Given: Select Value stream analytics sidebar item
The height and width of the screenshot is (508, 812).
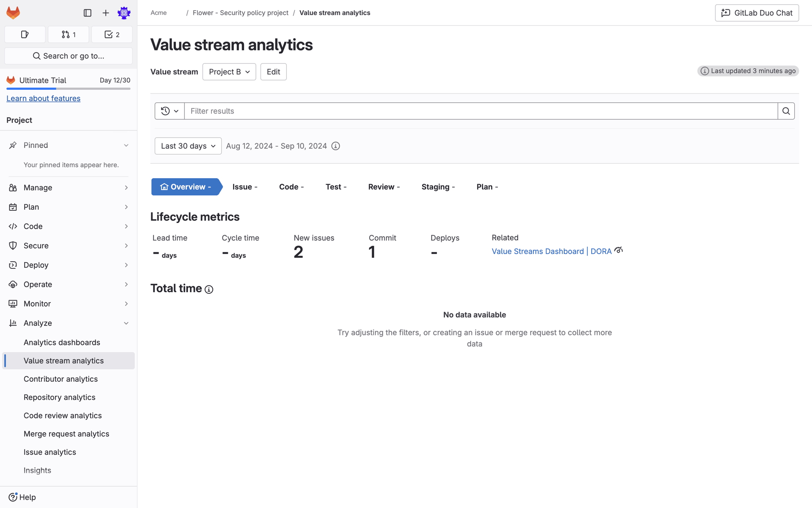Looking at the screenshot, I should tap(69, 361).
